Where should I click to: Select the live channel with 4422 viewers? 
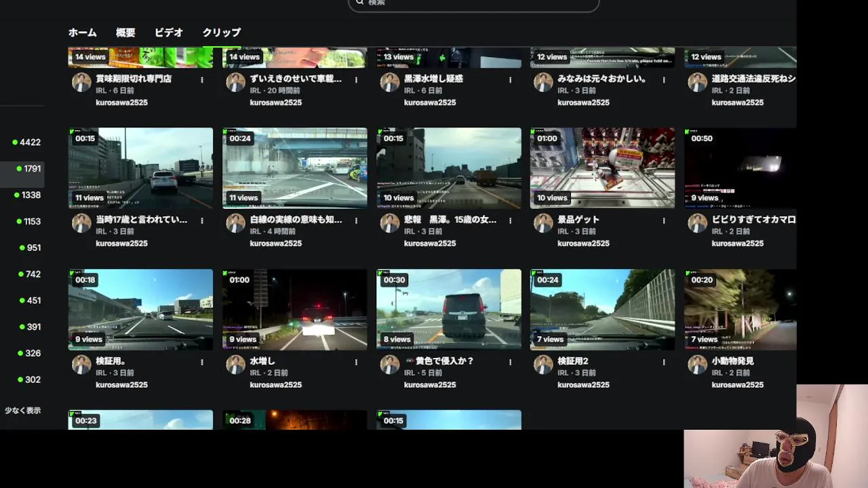coord(26,142)
